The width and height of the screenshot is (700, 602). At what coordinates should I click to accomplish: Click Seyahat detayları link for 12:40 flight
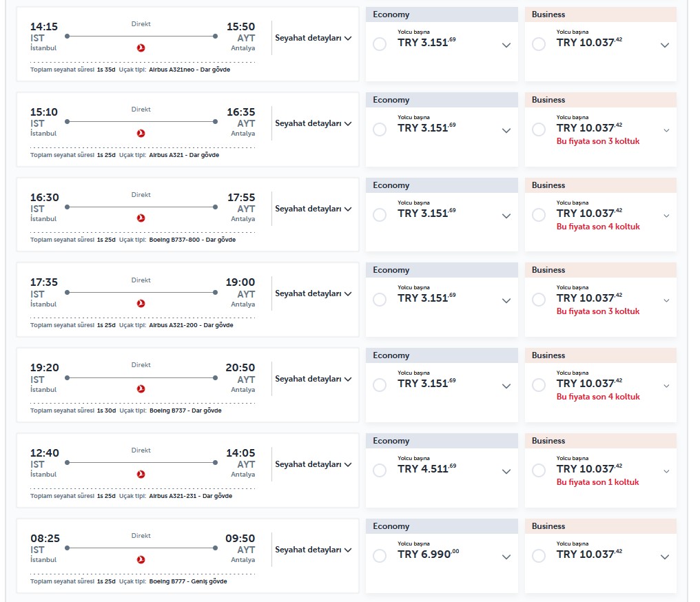click(x=313, y=464)
